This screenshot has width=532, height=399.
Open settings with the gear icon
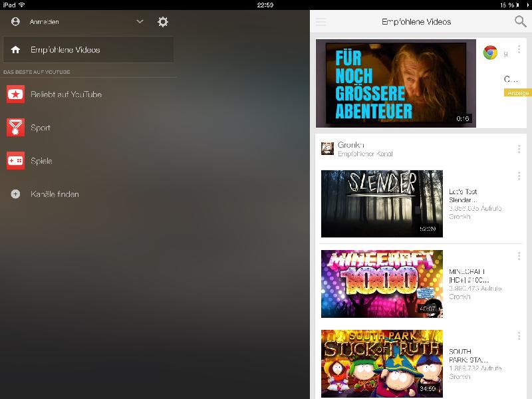tap(163, 22)
